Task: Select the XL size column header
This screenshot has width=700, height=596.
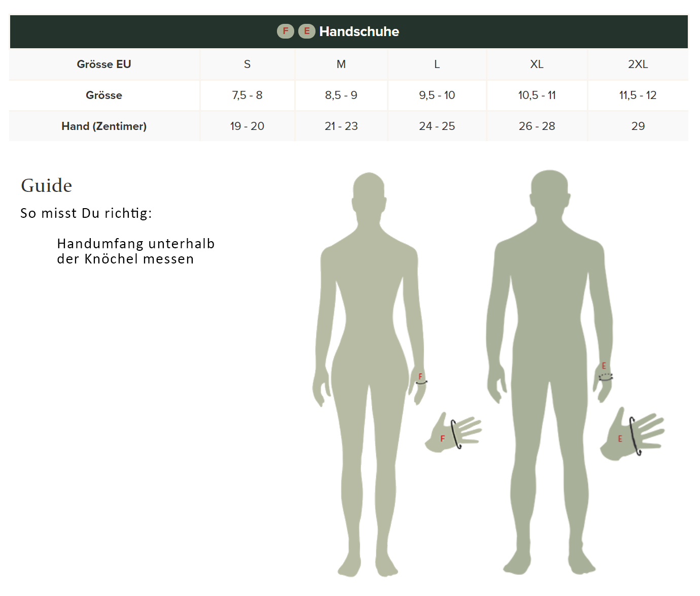Action: click(x=537, y=64)
